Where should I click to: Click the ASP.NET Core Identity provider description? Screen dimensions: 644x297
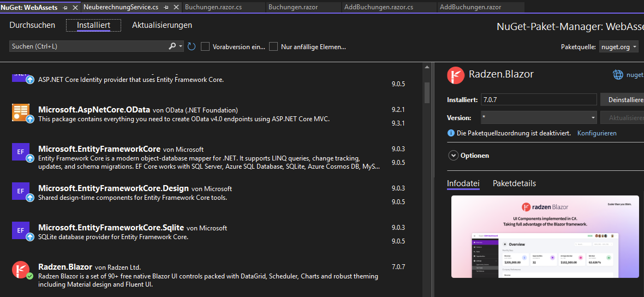point(131,80)
